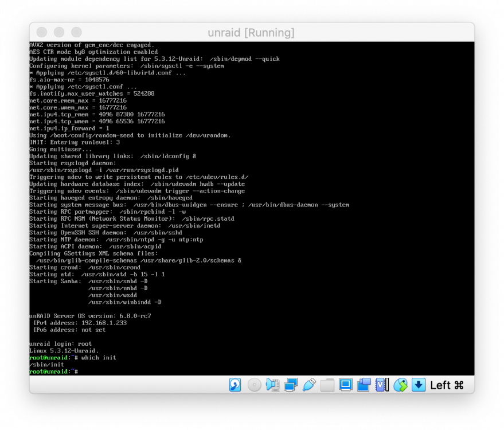
Task: Click 'Starting rsyslogd daemon:' line
Action: click(x=73, y=163)
